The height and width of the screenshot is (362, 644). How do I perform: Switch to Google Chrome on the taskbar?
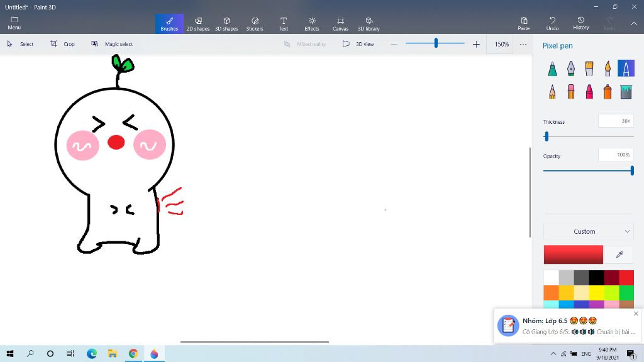coord(133,353)
